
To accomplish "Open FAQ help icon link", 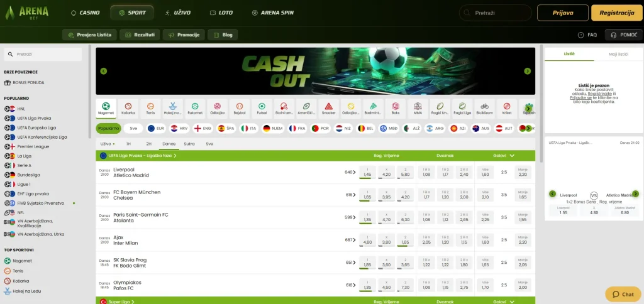I will 587,35.
